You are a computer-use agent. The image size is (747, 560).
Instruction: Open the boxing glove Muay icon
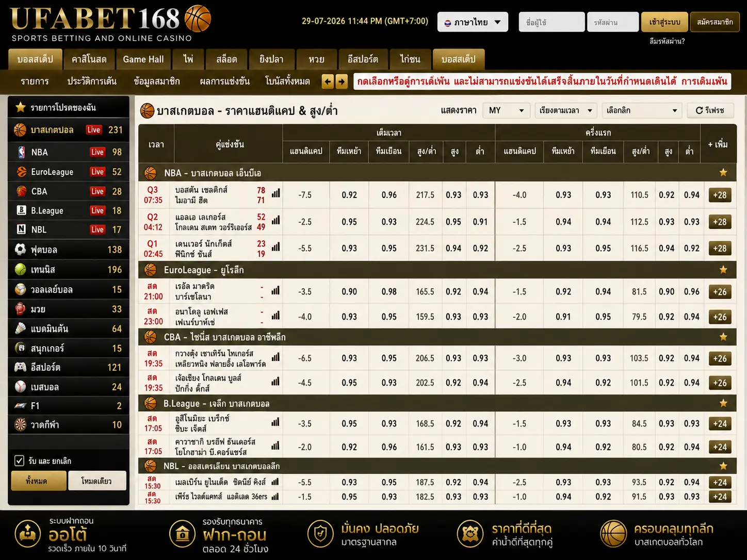(x=20, y=309)
